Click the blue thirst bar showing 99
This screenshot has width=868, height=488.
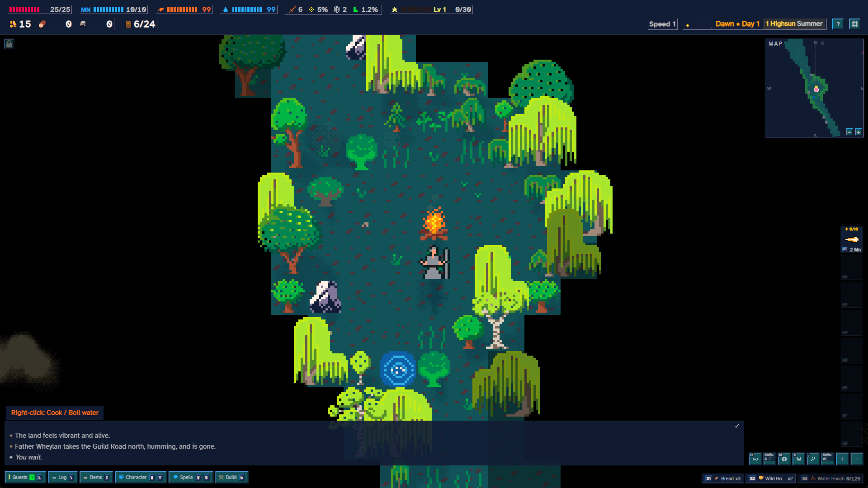coord(249,9)
